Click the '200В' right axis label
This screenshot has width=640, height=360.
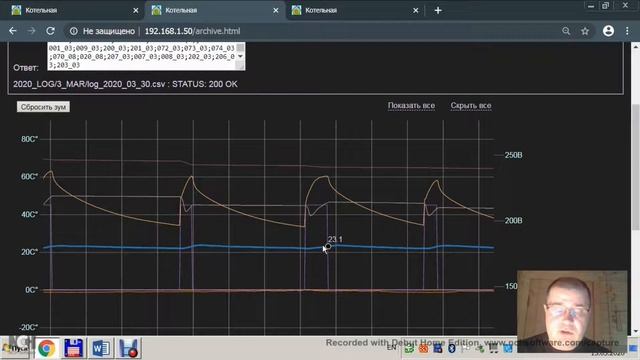(513, 220)
